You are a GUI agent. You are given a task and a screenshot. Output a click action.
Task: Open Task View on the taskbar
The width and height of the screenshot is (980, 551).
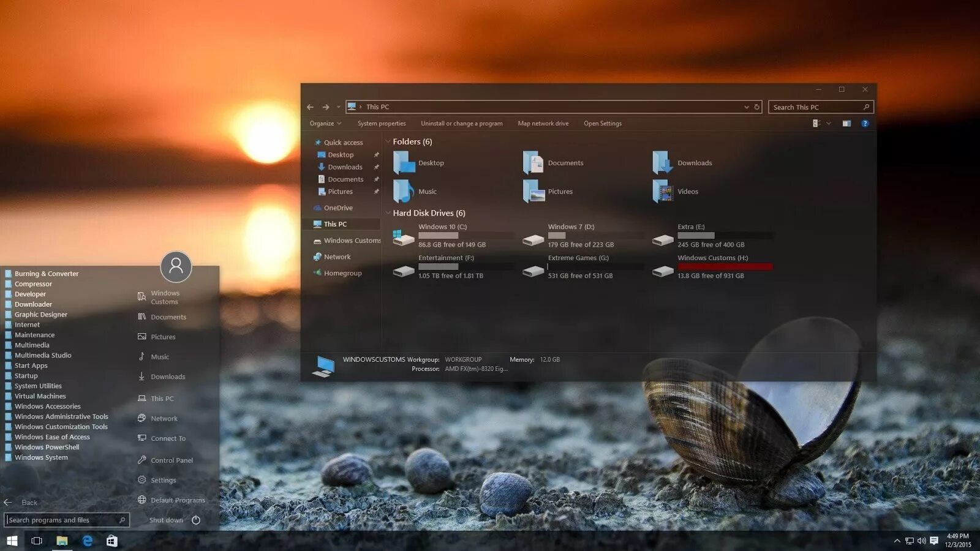pos(37,541)
